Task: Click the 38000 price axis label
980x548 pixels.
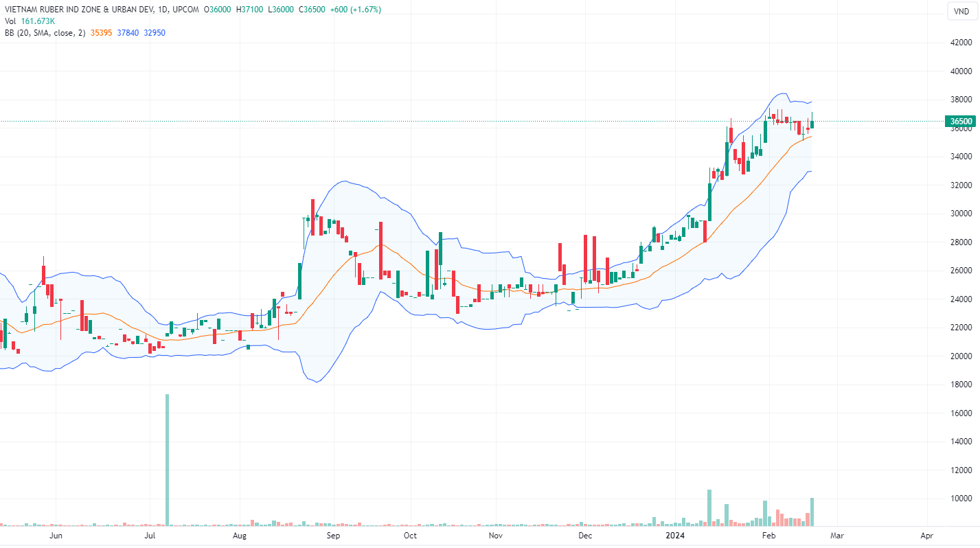Action: pyautogui.click(x=959, y=100)
